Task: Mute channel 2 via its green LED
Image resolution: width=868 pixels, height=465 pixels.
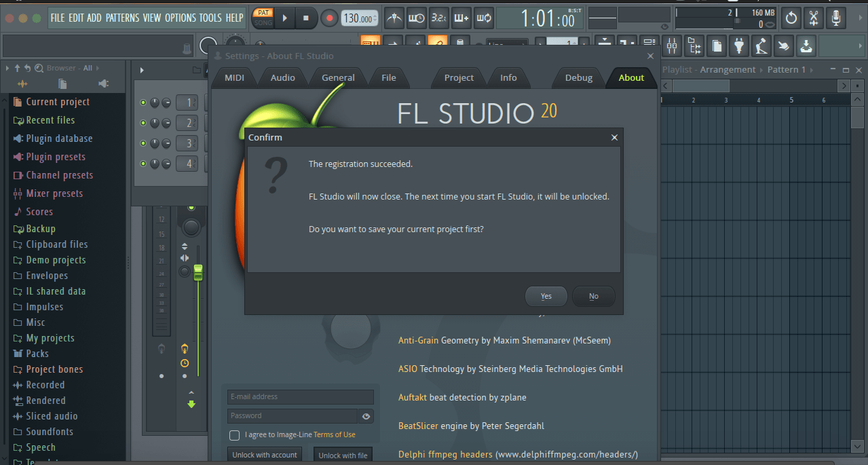Action: point(143,123)
